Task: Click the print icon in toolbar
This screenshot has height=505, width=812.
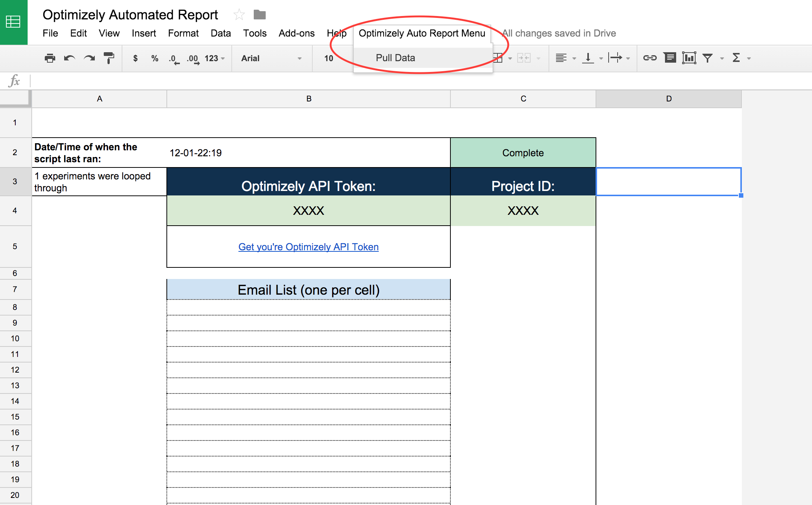Action: (x=50, y=58)
